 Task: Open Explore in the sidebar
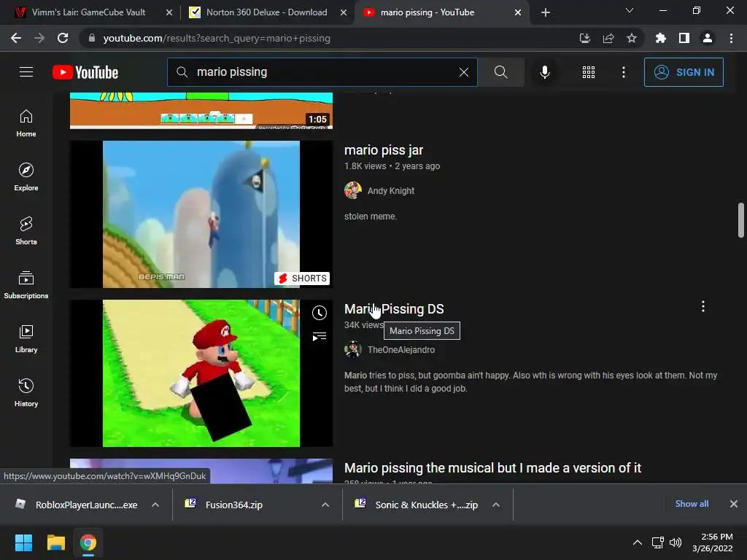pos(26,177)
